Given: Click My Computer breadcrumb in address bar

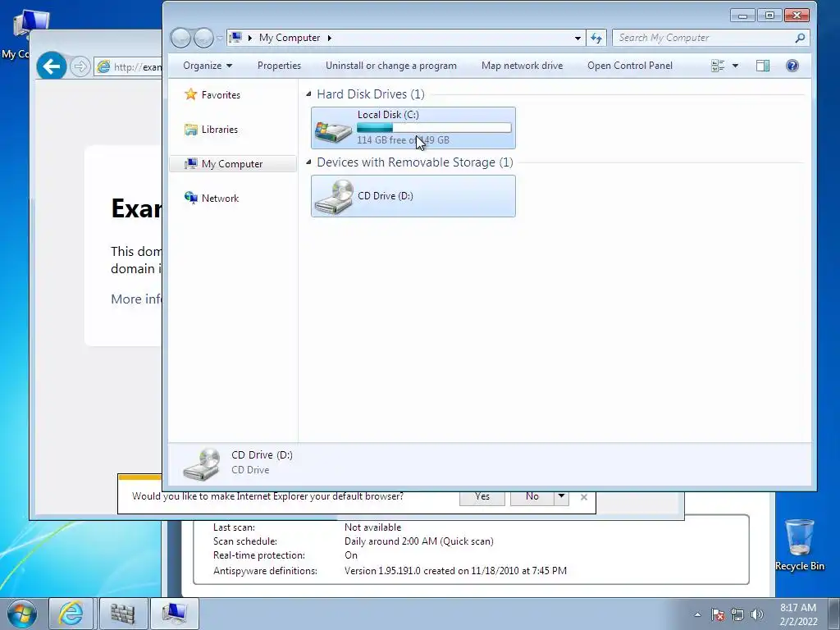Looking at the screenshot, I should 290,38.
